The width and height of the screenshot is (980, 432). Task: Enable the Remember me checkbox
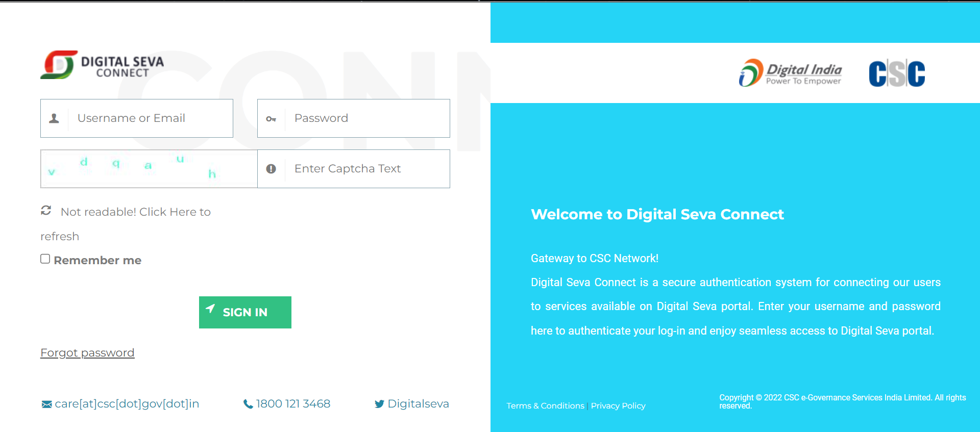[45, 259]
